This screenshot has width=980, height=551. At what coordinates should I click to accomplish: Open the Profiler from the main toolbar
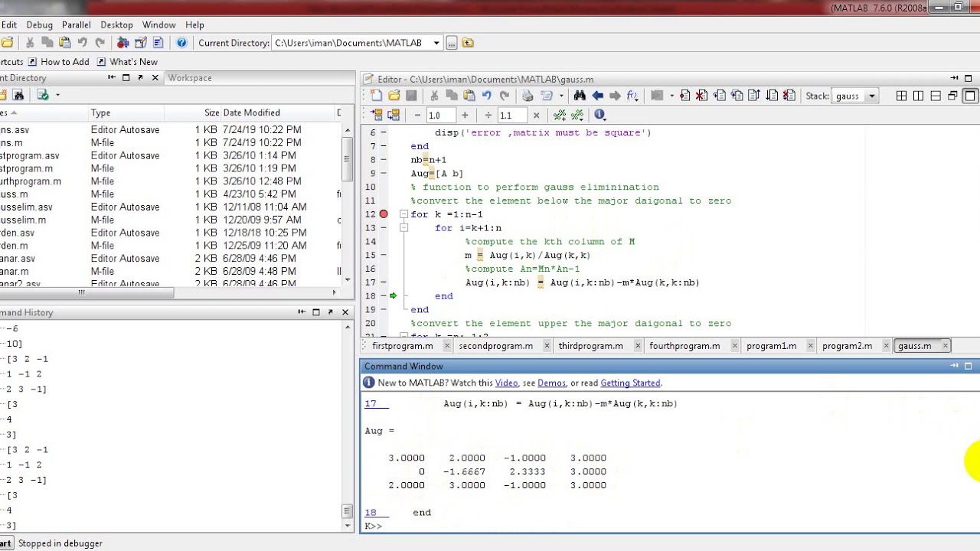(158, 43)
